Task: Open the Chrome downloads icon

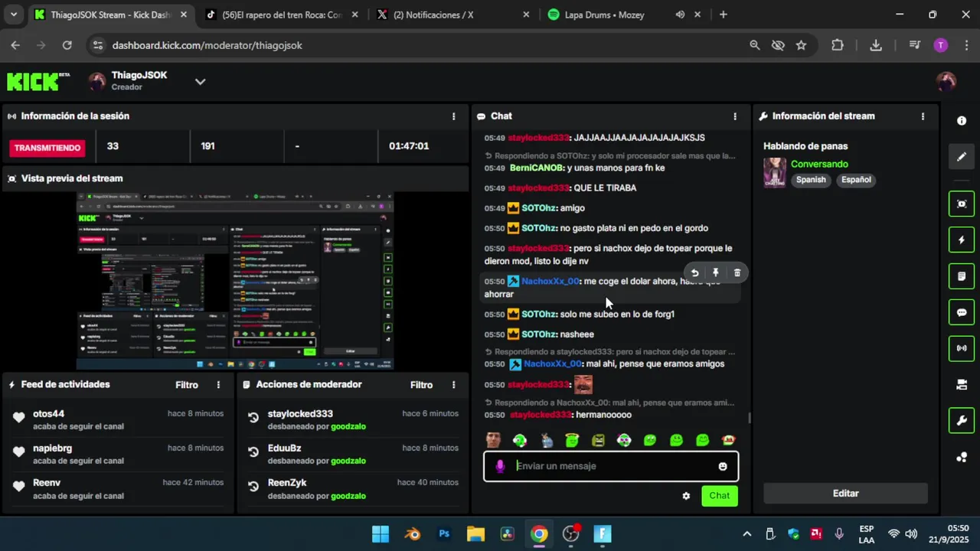Action: [876, 45]
